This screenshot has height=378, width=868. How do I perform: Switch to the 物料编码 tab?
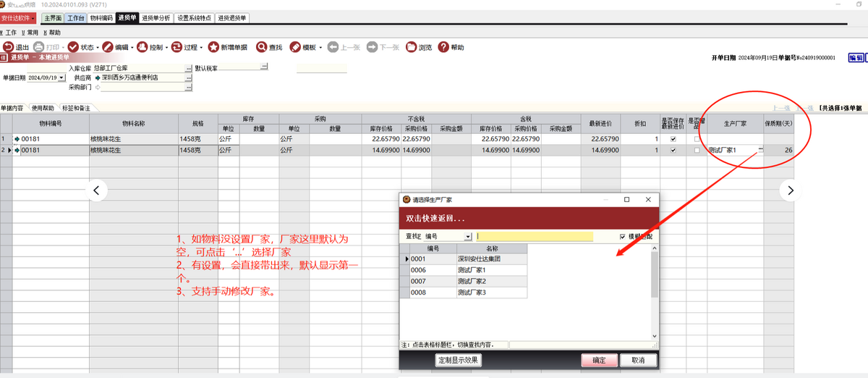101,17
